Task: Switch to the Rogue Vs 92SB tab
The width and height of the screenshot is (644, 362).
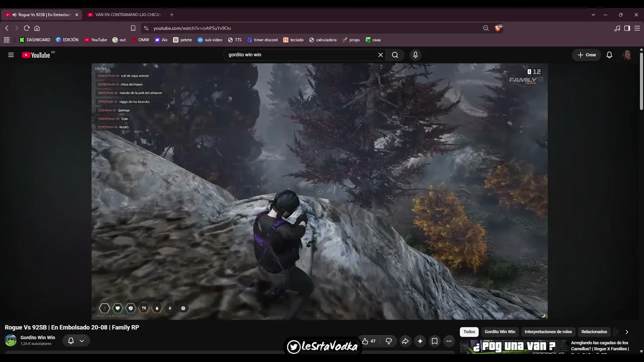Action: [x=41, y=15]
